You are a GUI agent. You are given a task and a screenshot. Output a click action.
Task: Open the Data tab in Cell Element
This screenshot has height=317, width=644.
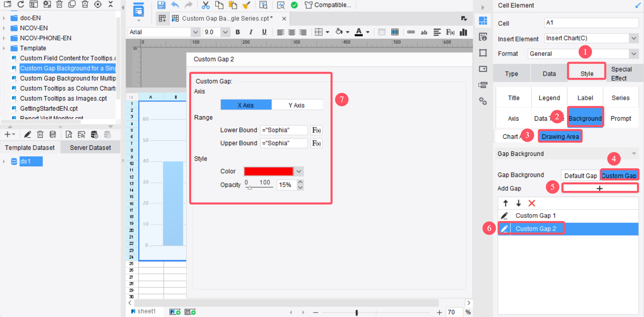pyautogui.click(x=549, y=74)
